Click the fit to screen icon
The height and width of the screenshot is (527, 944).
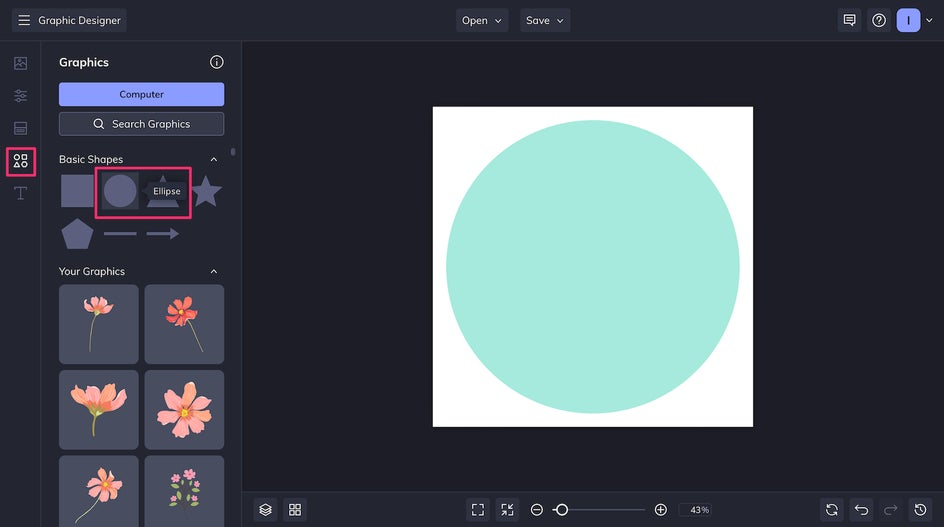[478, 510]
